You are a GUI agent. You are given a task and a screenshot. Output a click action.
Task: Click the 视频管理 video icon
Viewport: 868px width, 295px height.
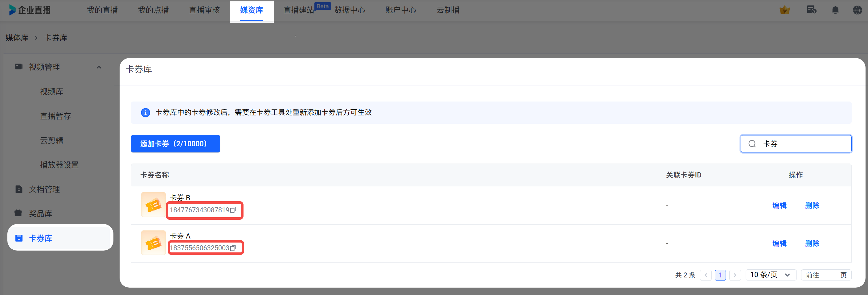[x=19, y=66]
